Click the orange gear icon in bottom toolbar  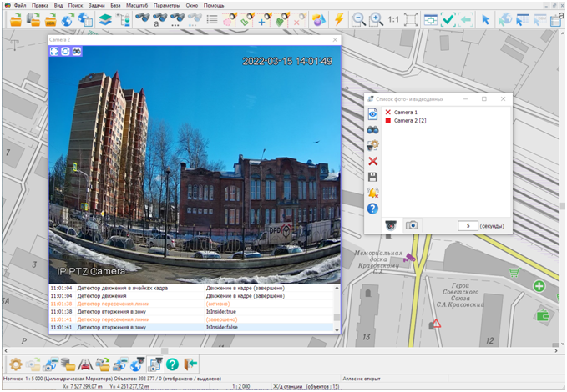[15, 364]
